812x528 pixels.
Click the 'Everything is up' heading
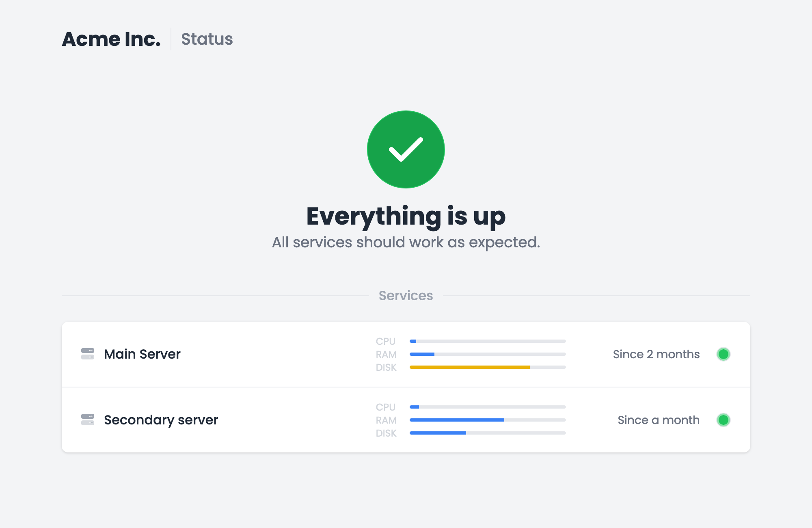(406, 216)
